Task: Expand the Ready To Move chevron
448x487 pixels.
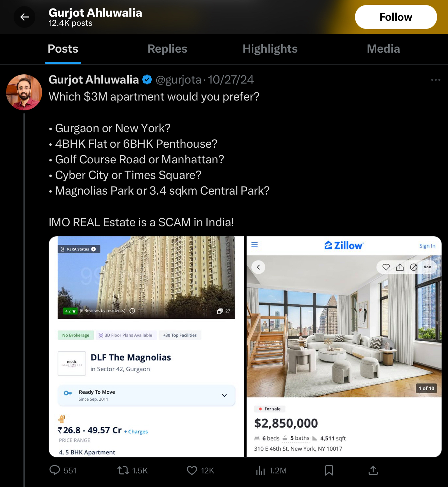Action: pos(224,395)
